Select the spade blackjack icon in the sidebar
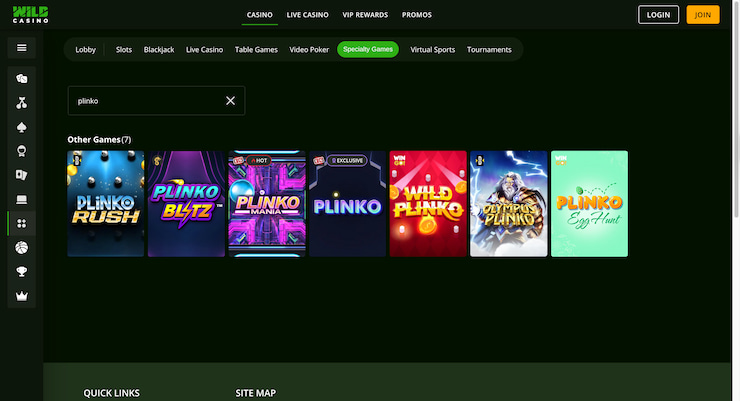Viewport: 740px width, 401px height. coord(21,127)
